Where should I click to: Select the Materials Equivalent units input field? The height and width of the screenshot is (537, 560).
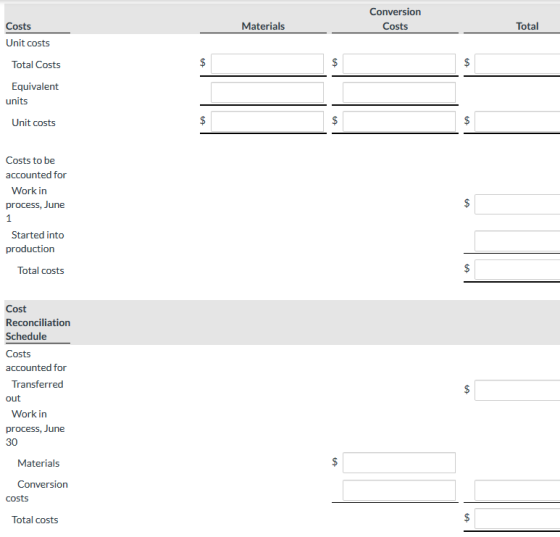click(267, 92)
